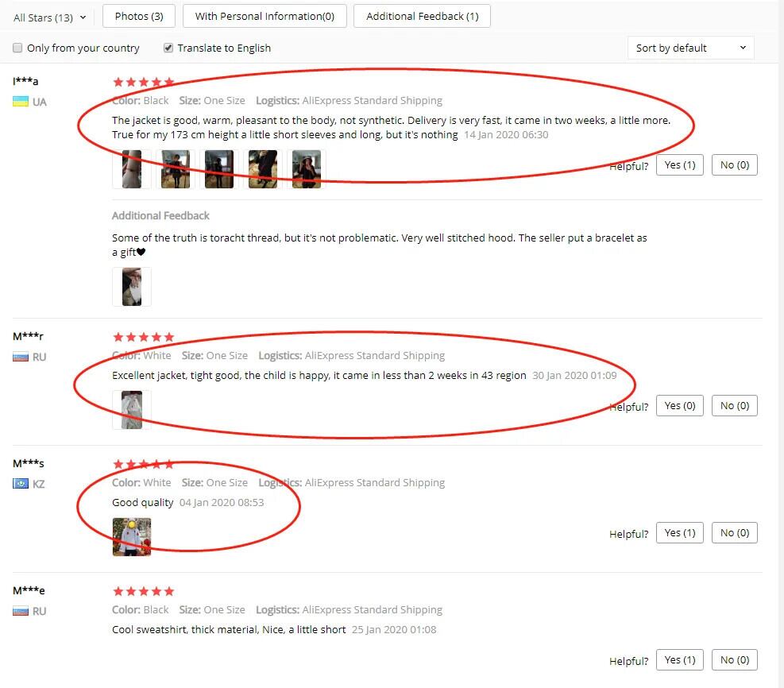View the Additional Feedback bracelet photo

coord(132,287)
